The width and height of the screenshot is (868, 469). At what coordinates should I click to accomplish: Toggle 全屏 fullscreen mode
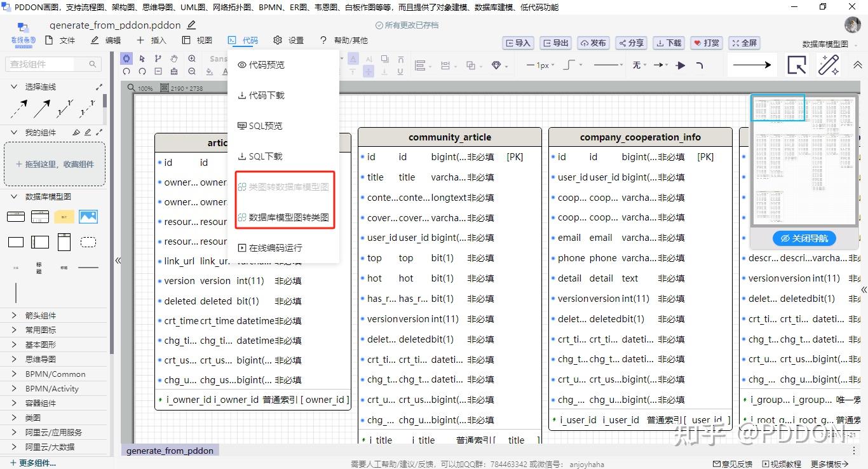pyautogui.click(x=744, y=43)
